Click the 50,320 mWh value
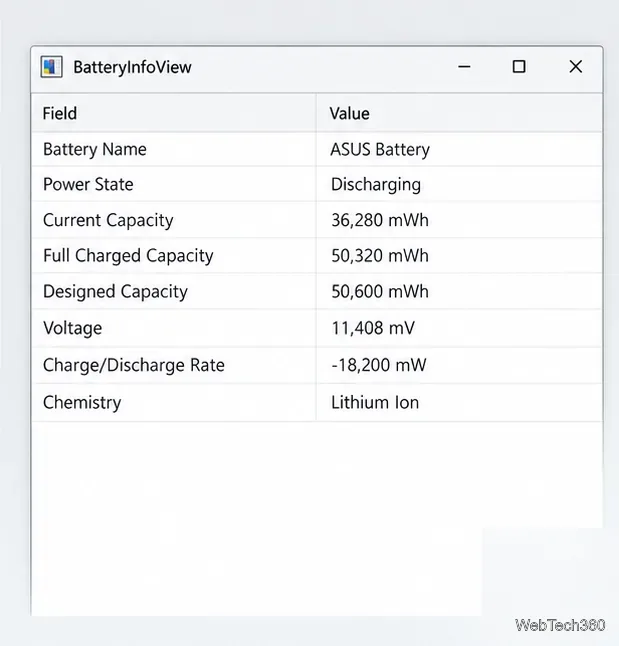The height and width of the screenshot is (646, 619). point(380,256)
